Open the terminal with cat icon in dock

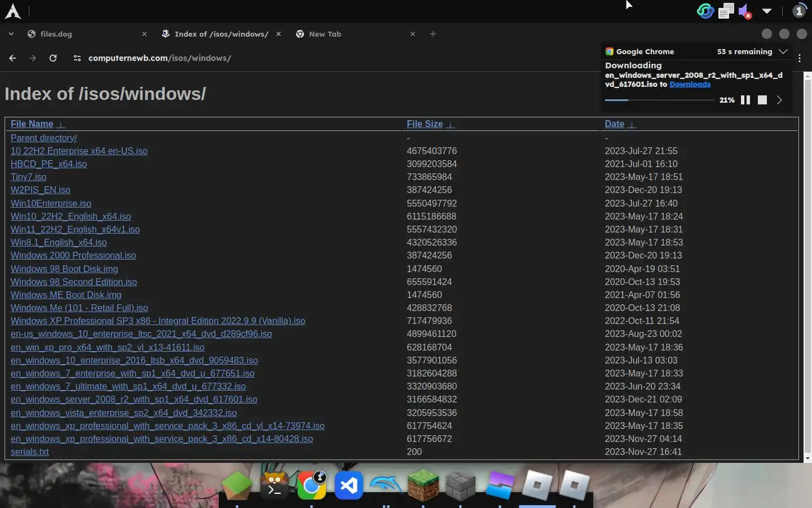click(275, 485)
